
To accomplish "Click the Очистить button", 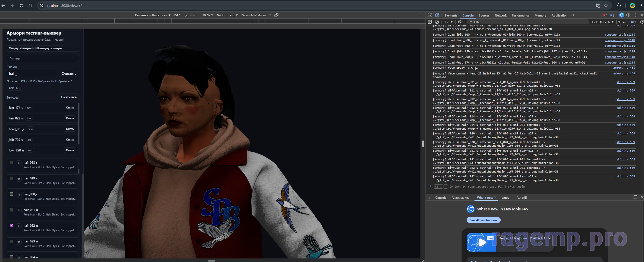I will pyautogui.click(x=69, y=74).
